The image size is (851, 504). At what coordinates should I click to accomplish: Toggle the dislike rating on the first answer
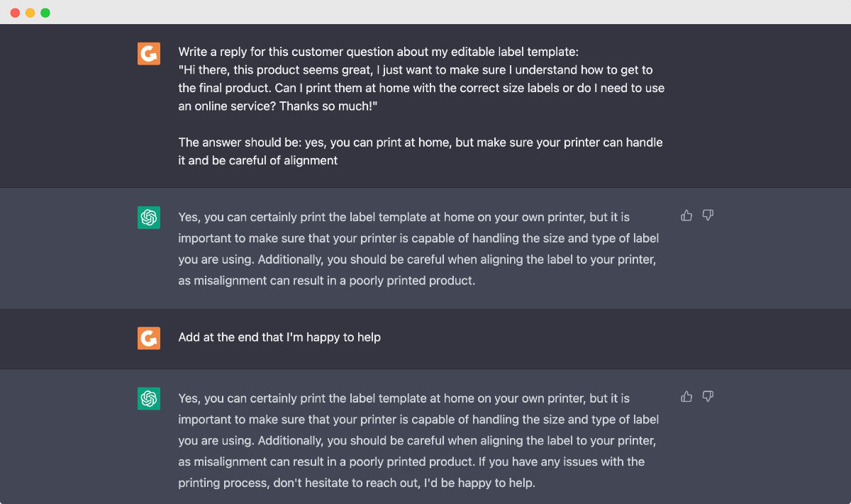coord(708,215)
